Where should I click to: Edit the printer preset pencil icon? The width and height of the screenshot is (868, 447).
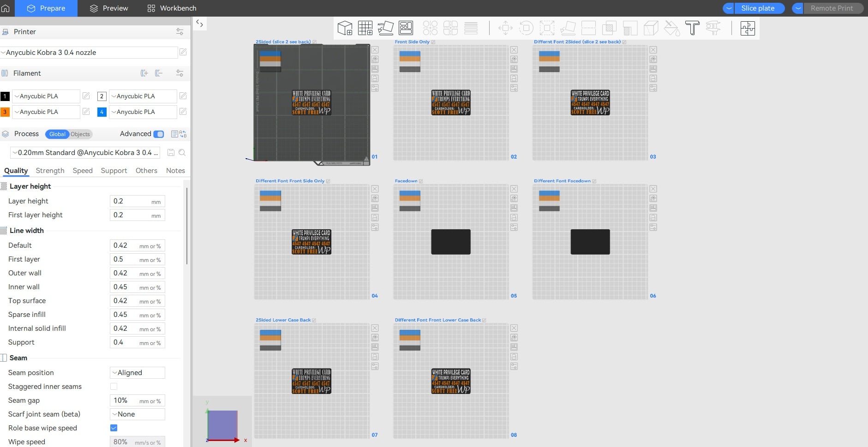pyautogui.click(x=183, y=52)
